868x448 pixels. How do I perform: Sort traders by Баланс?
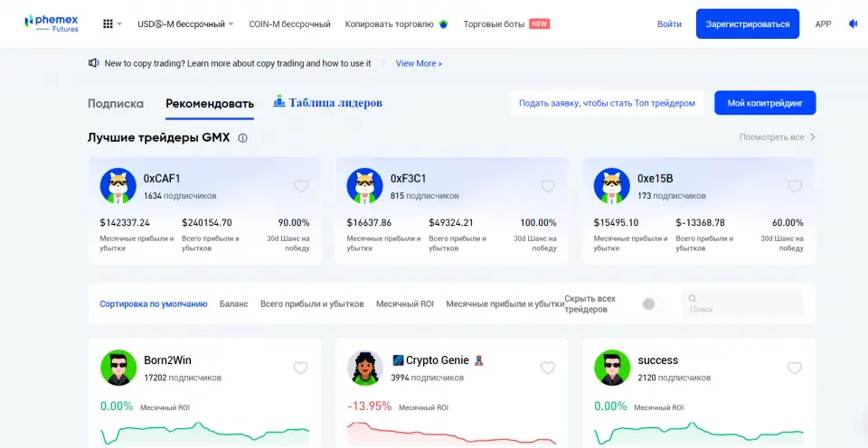(x=233, y=303)
